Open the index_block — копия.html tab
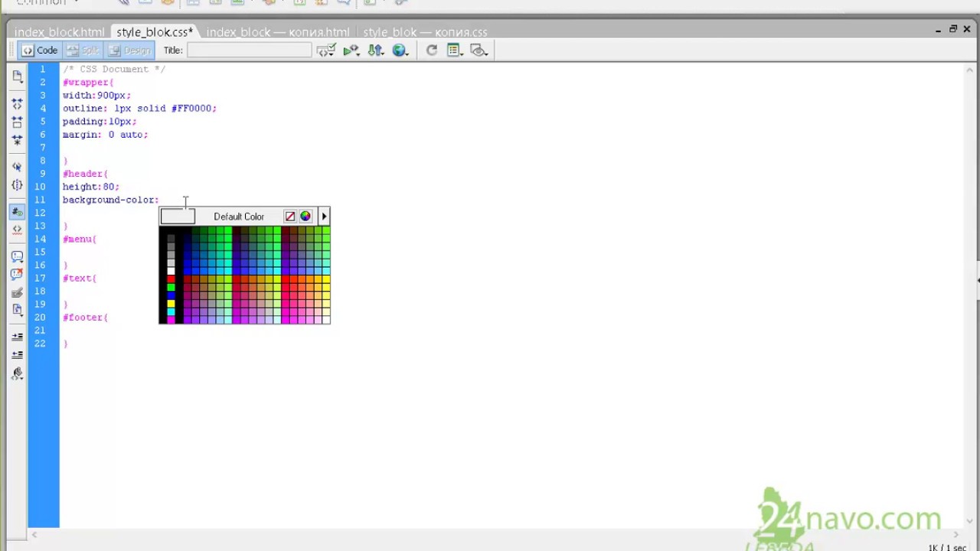Viewport: 980px width, 551px height. tap(278, 32)
